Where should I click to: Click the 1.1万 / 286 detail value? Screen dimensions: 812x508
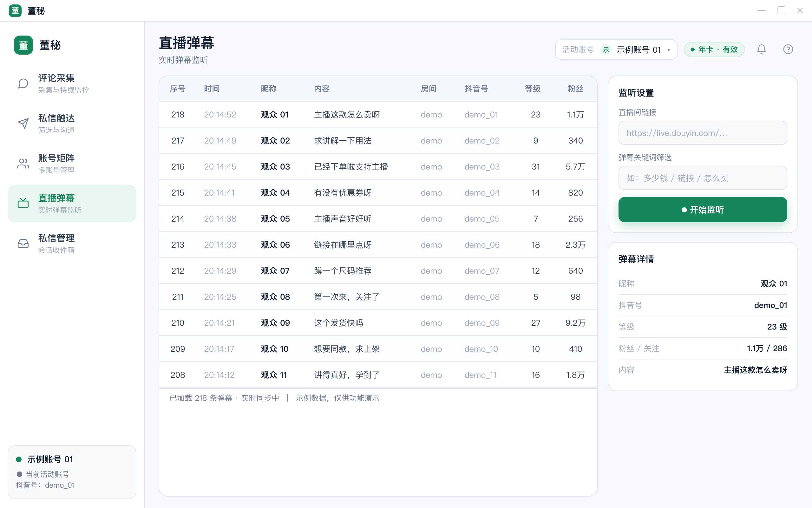click(767, 348)
